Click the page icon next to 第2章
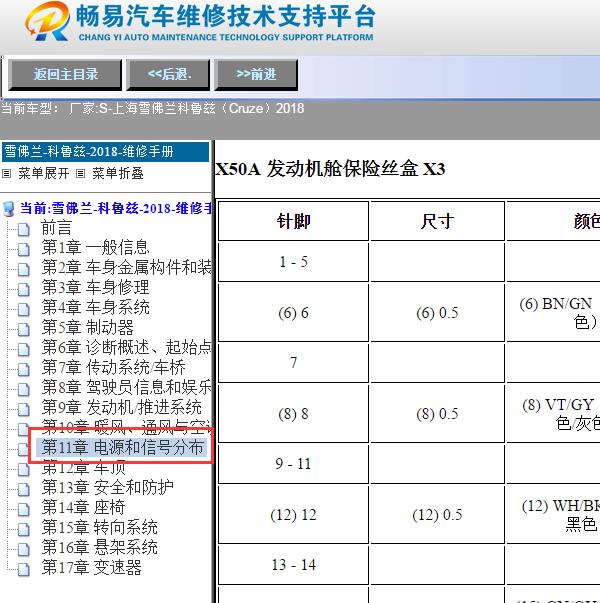This screenshot has width=600, height=603. (x=24, y=269)
